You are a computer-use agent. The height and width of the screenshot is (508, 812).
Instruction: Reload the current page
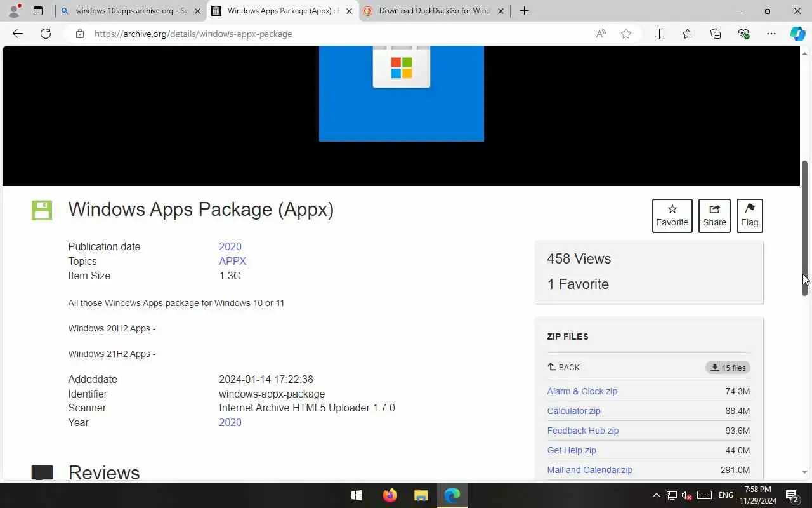tap(46, 34)
